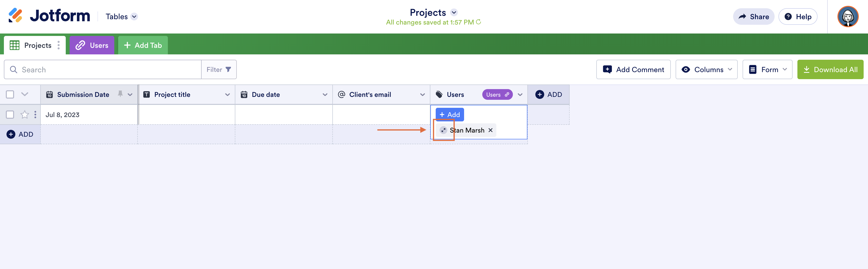Open the Columns visibility menu

coord(706,69)
